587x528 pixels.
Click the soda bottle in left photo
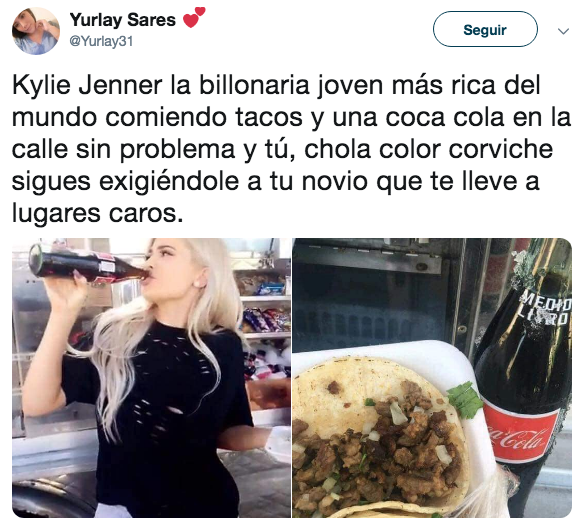tap(90, 264)
